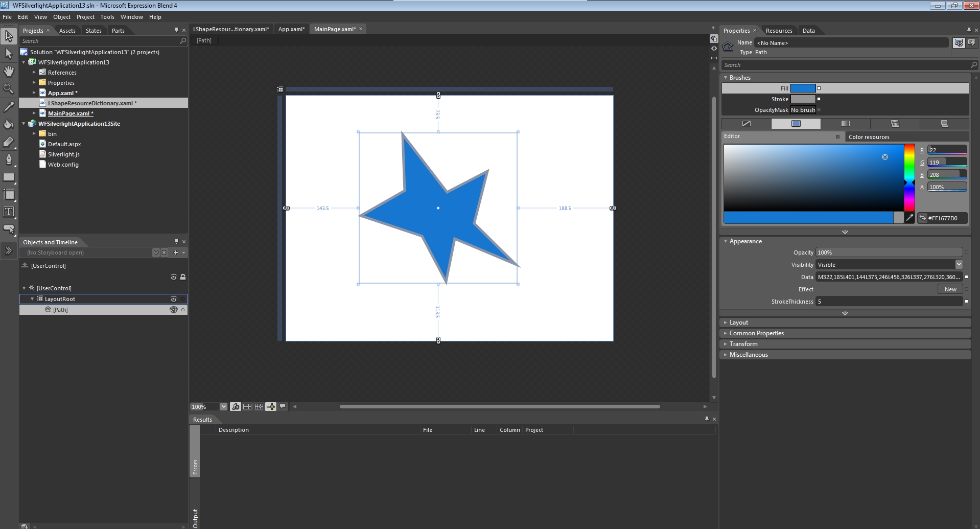Select the Pen tool

click(9, 159)
